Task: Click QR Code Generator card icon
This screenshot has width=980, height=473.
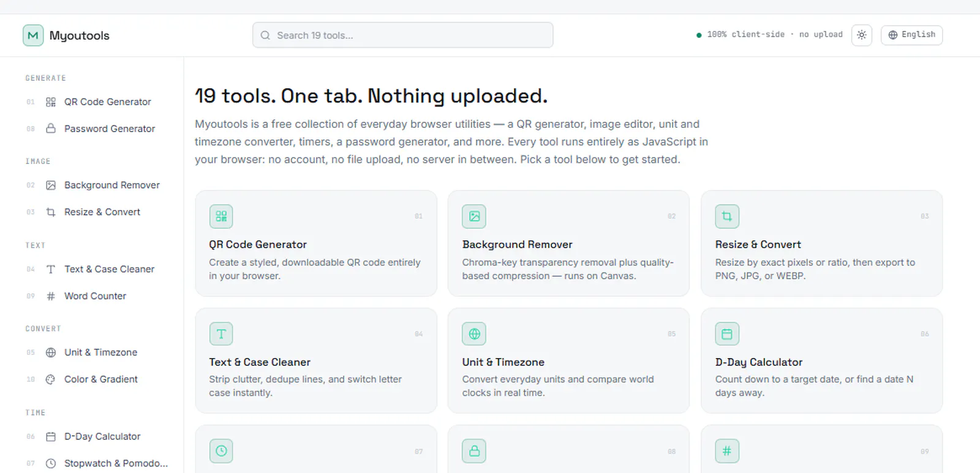Action: tap(221, 216)
